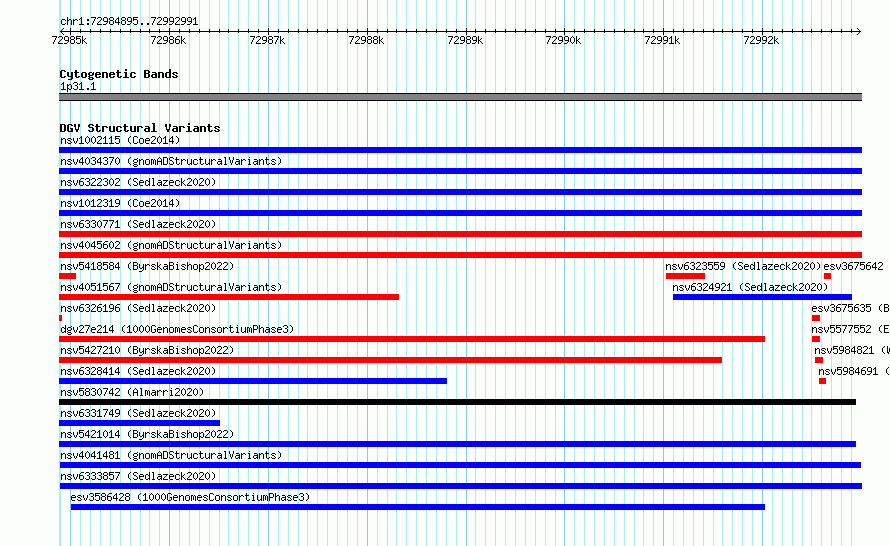Click the nsv6333857 (Sedlazeck2020) label

pyautogui.click(x=138, y=476)
